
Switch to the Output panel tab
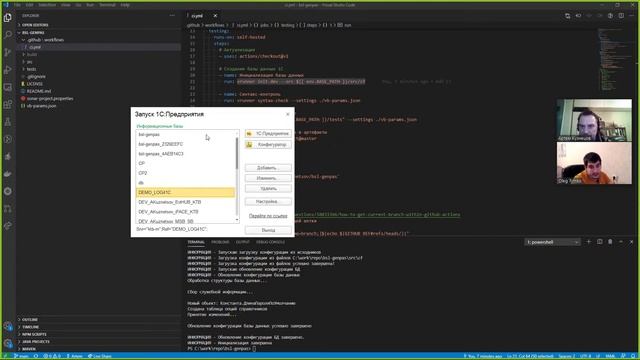242,242
